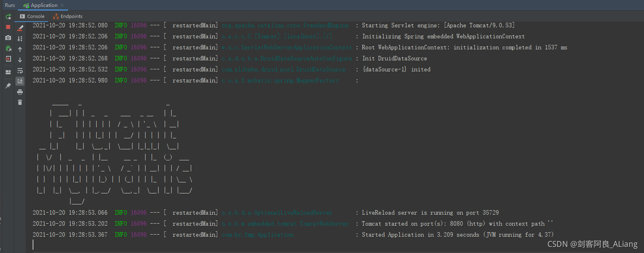644x253 pixels.
Task: Clear all console output (trash icon)
Action: [x=20, y=102]
